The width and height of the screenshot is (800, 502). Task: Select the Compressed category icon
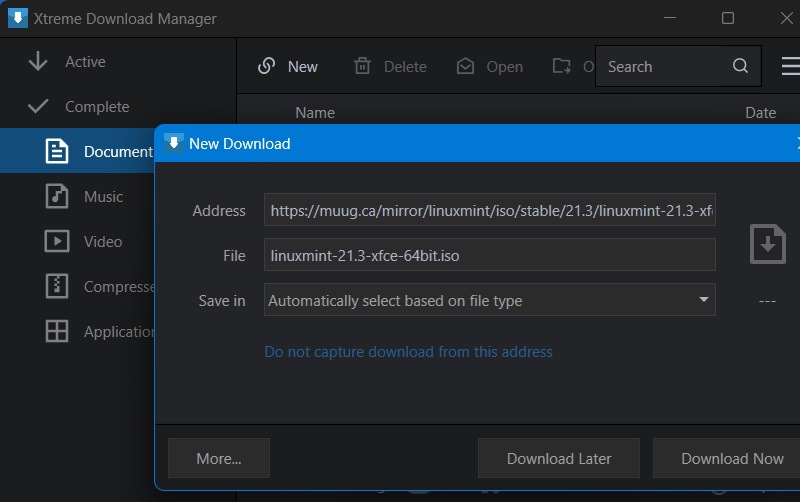(x=56, y=286)
